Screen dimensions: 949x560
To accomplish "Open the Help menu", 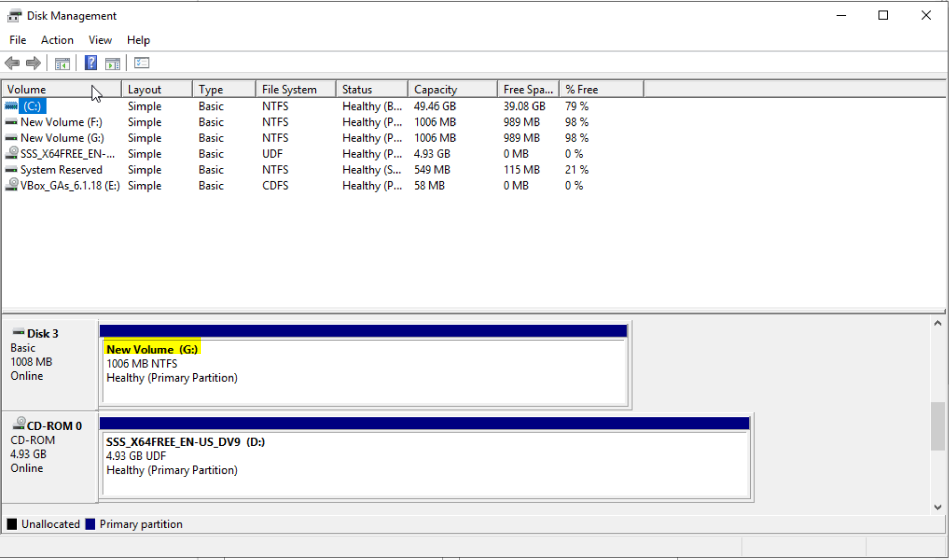I will point(138,40).
